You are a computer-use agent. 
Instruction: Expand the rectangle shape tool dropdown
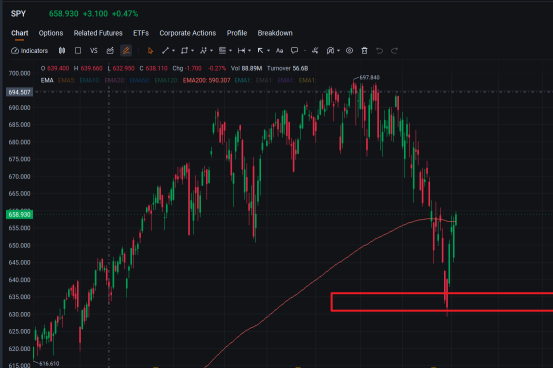[x=193, y=51]
